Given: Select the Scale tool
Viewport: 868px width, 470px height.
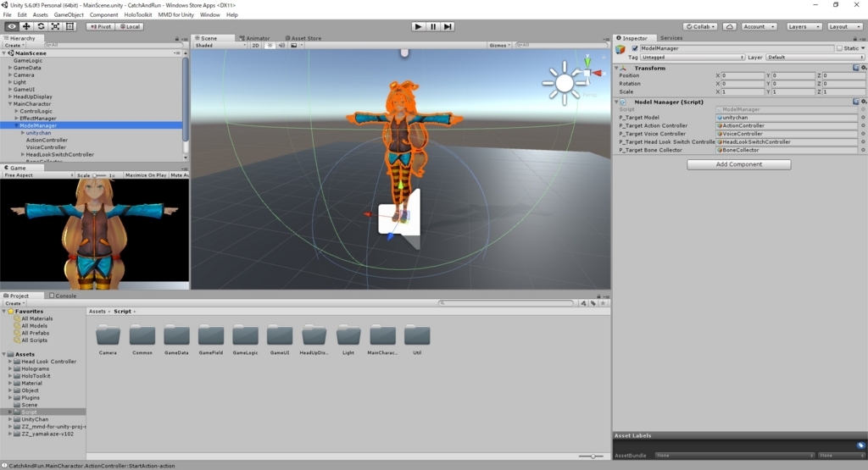Looking at the screenshot, I should (55, 26).
